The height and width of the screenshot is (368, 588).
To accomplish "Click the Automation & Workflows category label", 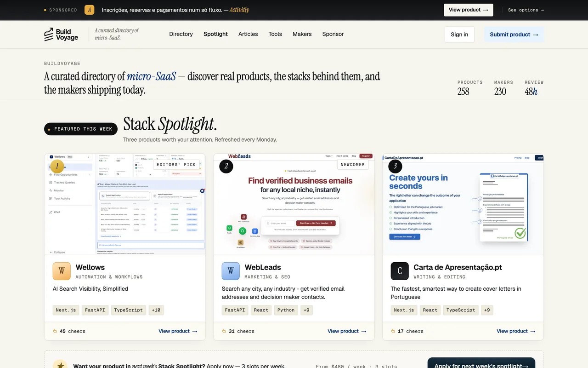I will tap(109, 277).
